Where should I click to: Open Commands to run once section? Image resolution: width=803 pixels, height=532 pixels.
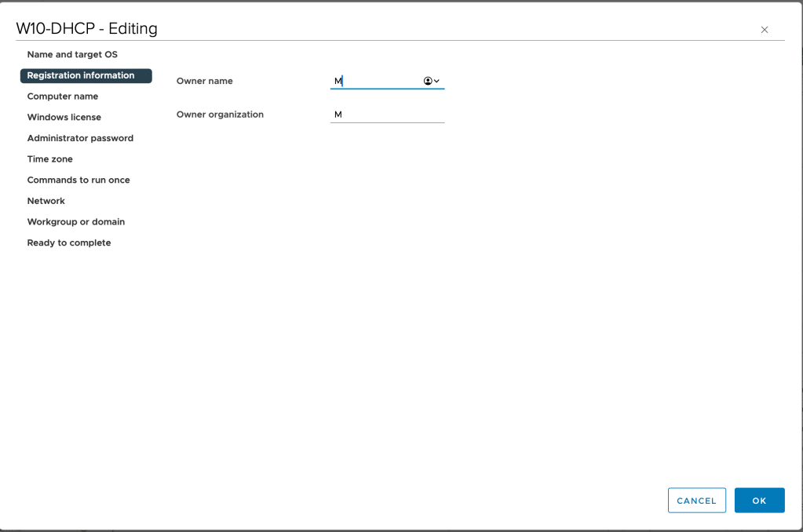click(x=78, y=180)
